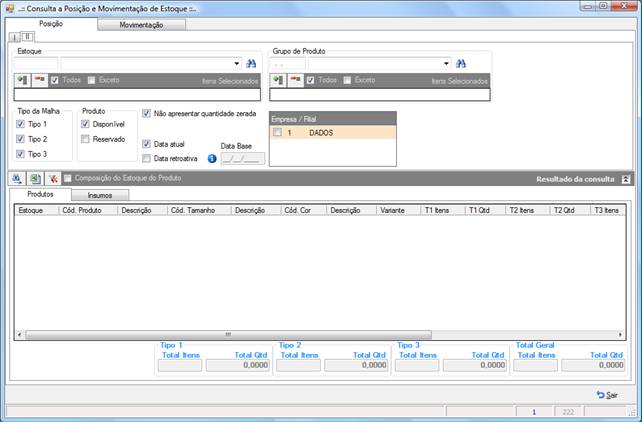Click the Grupo de Produto code input field
Screen dimensions: 642x422
(287, 64)
